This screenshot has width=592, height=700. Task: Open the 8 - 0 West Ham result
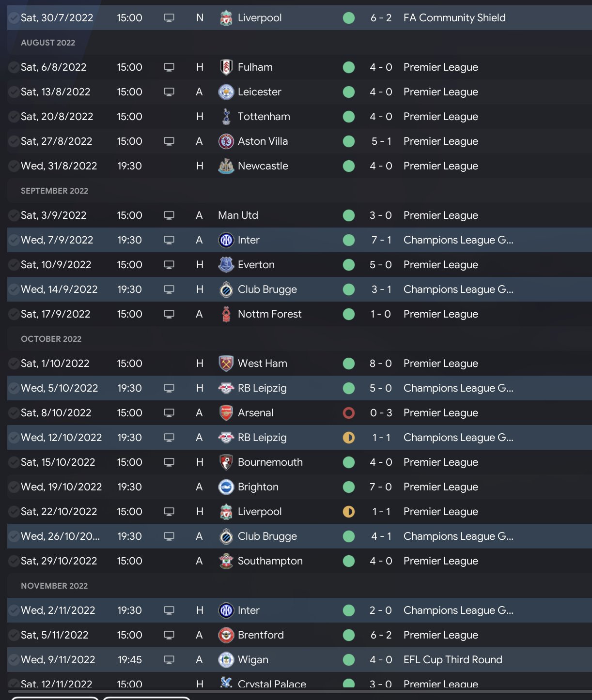tap(381, 364)
